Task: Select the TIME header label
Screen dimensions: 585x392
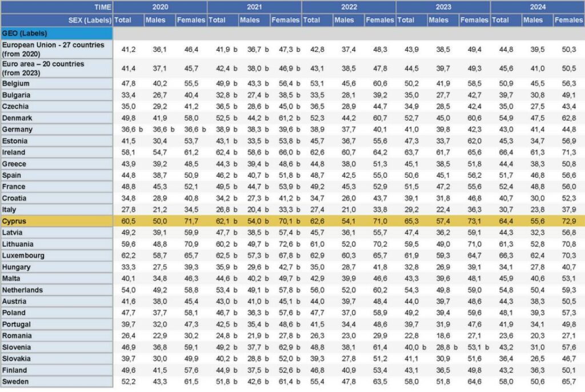Action: point(103,7)
